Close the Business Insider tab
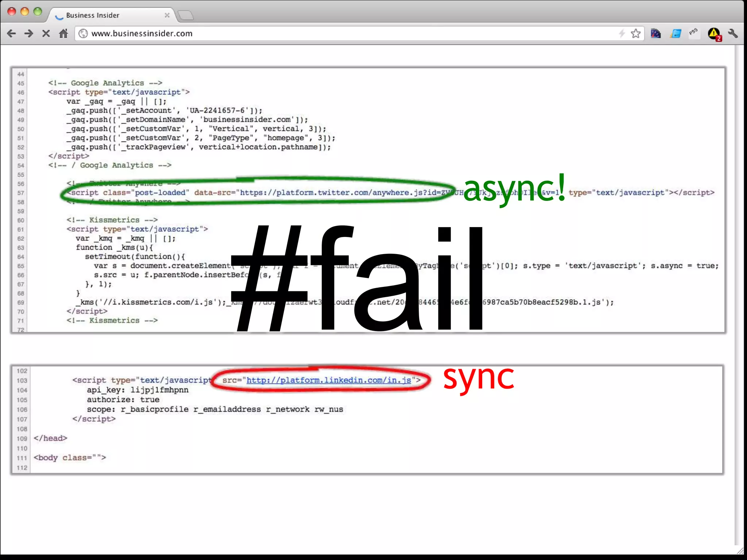This screenshot has width=747, height=560. [167, 15]
